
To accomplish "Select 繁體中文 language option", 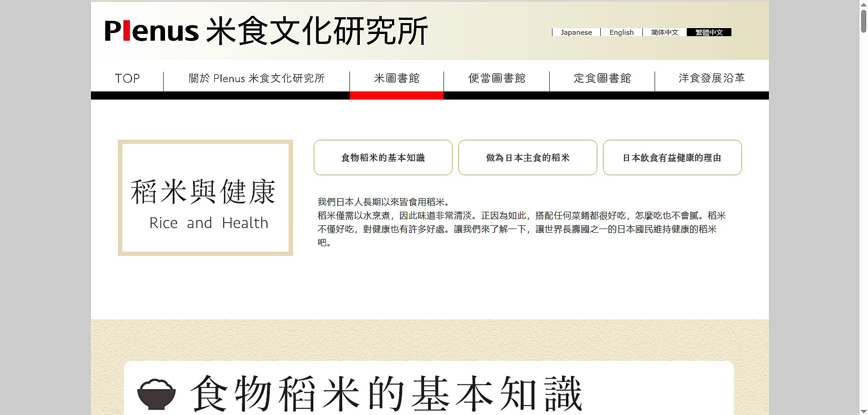I will pyautogui.click(x=709, y=32).
